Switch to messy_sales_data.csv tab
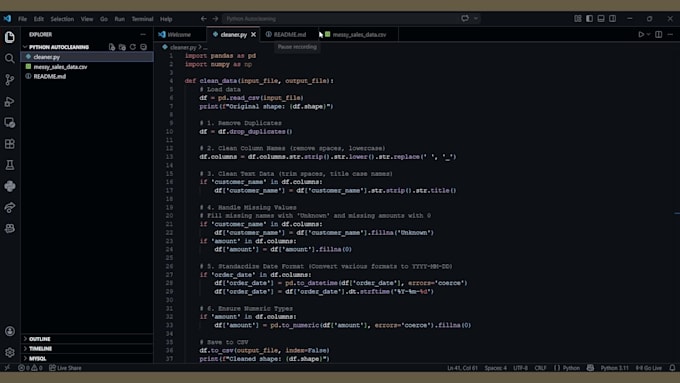 pos(359,34)
